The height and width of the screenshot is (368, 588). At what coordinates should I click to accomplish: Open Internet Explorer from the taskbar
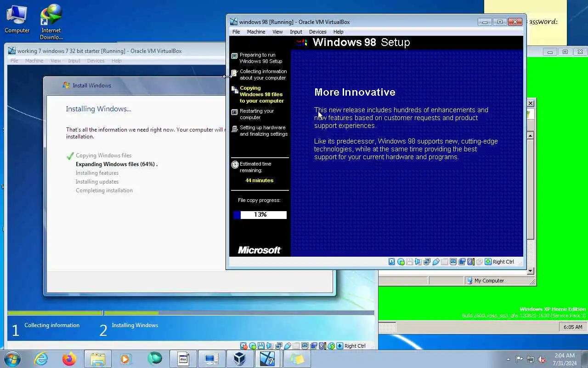coord(41,359)
